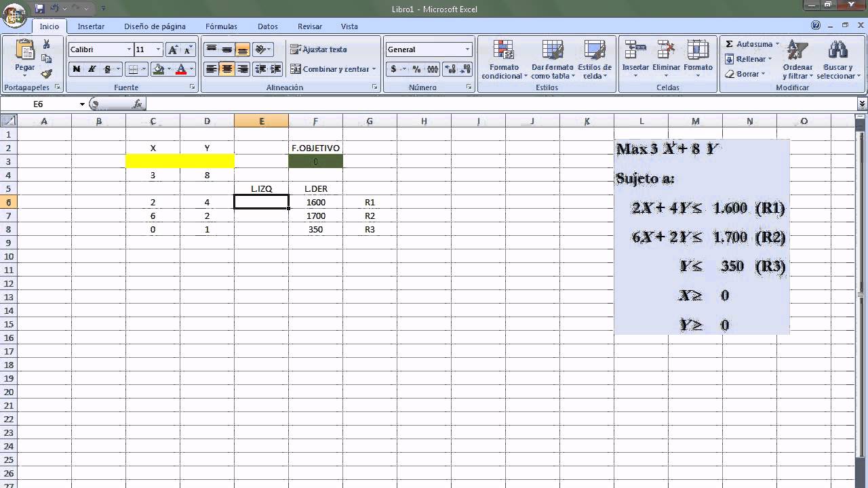Open Dar formato como tabla
Screen dimensions: 868x488
click(x=553, y=60)
